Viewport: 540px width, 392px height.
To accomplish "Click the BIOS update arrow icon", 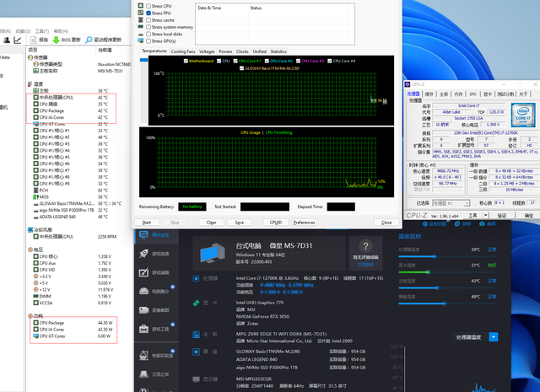I will point(55,40).
